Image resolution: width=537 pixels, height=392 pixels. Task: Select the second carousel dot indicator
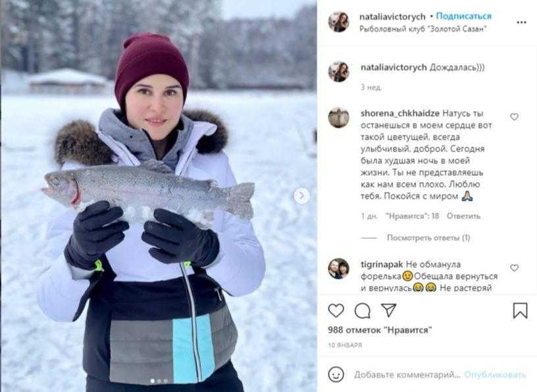pyautogui.click(x=159, y=381)
